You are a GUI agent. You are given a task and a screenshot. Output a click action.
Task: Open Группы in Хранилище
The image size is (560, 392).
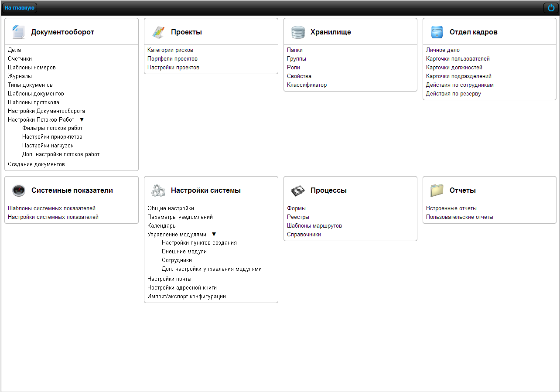297,59
